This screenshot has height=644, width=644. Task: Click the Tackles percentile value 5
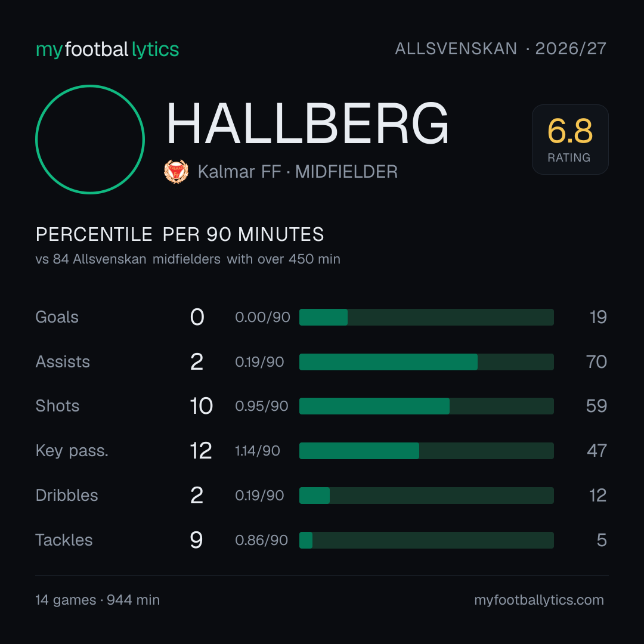[602, 540]
